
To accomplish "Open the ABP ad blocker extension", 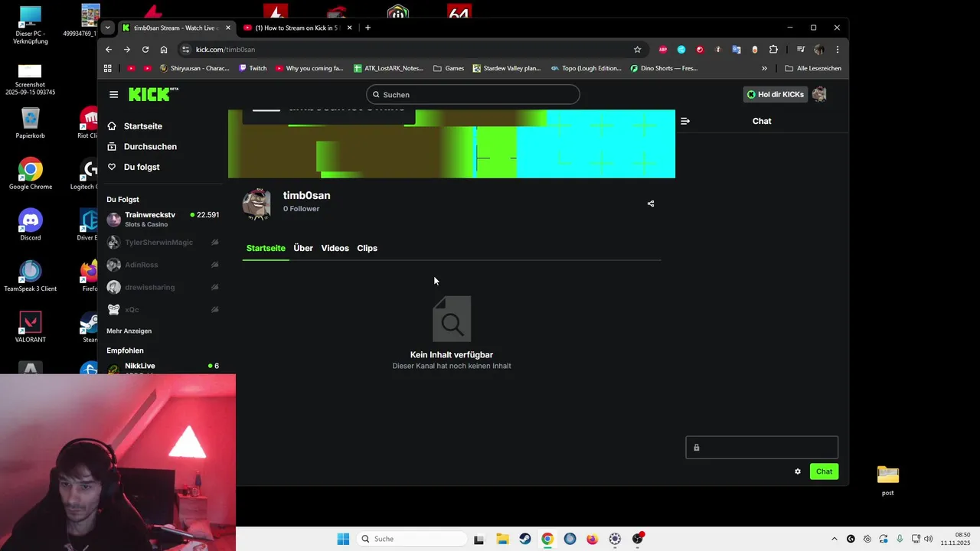I will (x=663, y=50).
